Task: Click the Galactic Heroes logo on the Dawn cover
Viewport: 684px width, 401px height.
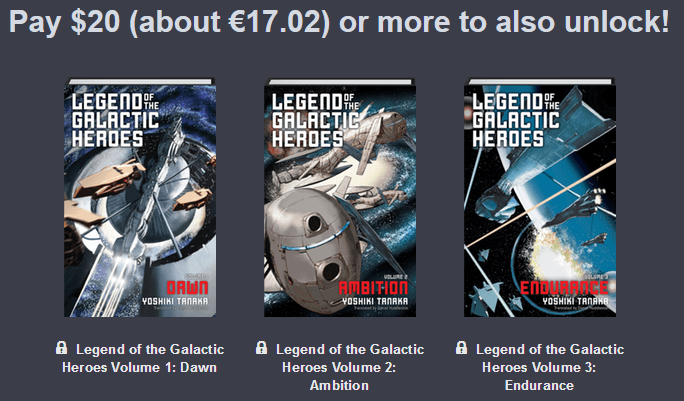Action: [x=115, y=120]
